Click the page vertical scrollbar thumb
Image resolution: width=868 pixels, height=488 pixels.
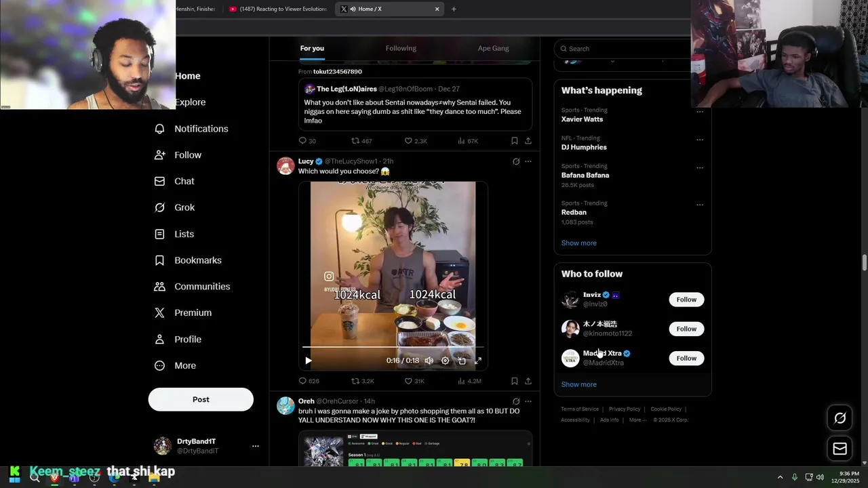tap(864, 263)
